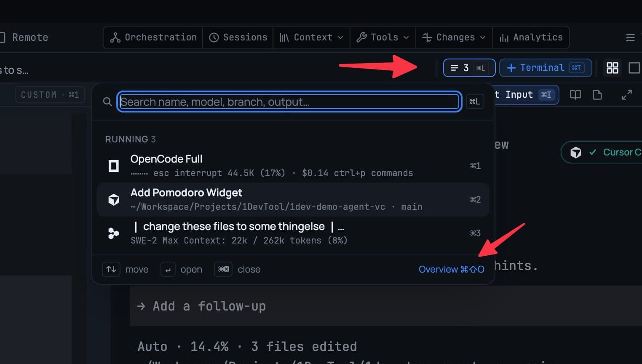Click the hamburger list icon at top right
Viewport: 642px width, 364px height.
[x=630, y=37]
